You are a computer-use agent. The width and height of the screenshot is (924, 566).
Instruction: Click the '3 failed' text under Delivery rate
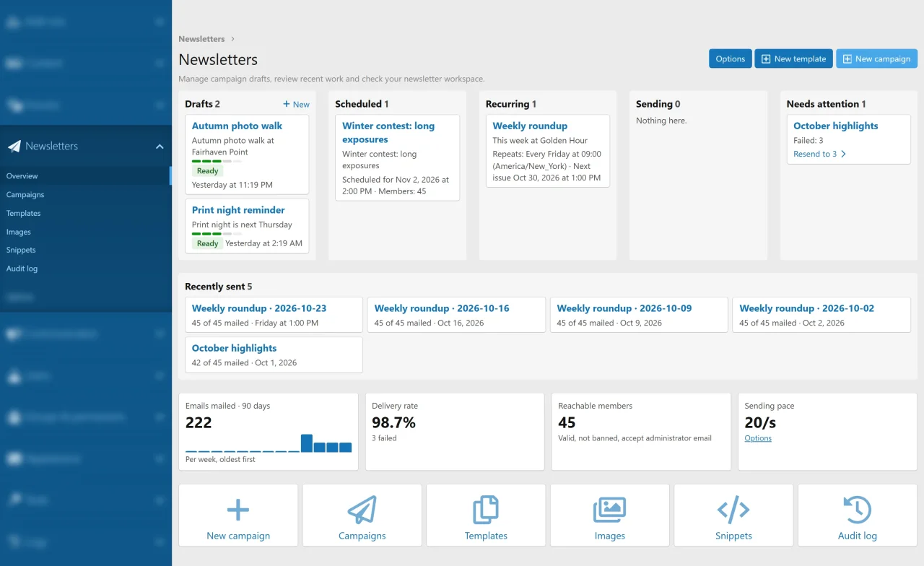(x=384, y=438)
